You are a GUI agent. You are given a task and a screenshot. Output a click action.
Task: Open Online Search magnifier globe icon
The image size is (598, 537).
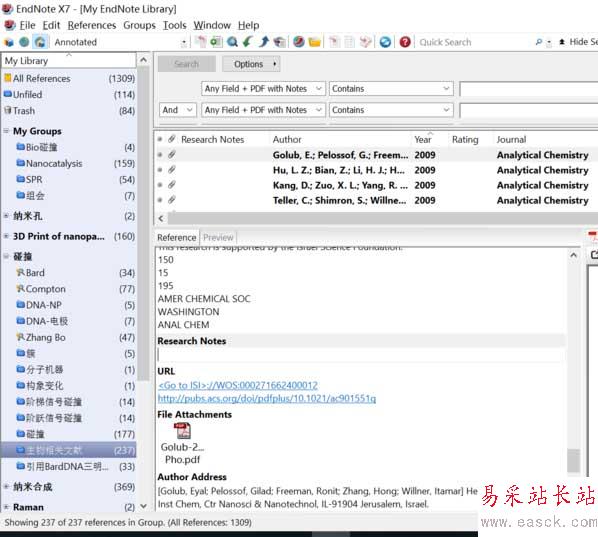point(232,42)
